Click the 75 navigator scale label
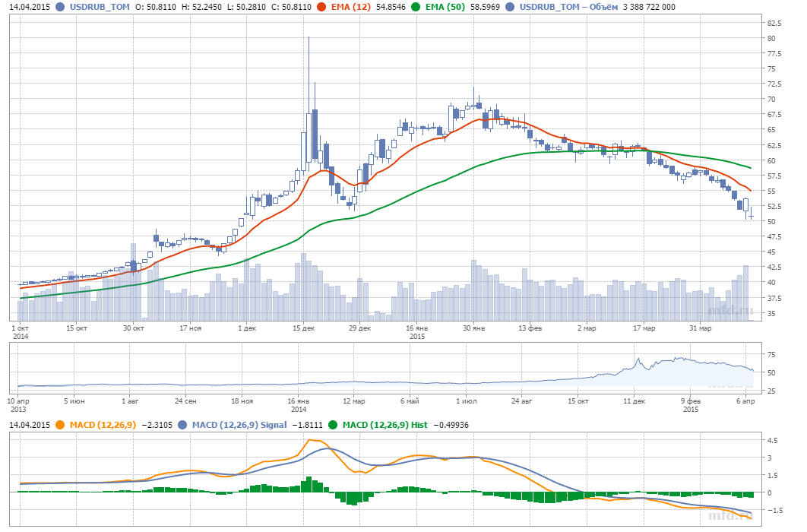 pyautogui.click(x=771, y=354)
